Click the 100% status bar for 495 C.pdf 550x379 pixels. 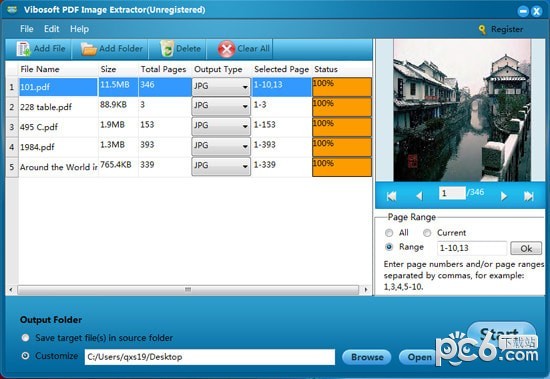[342, 127]
